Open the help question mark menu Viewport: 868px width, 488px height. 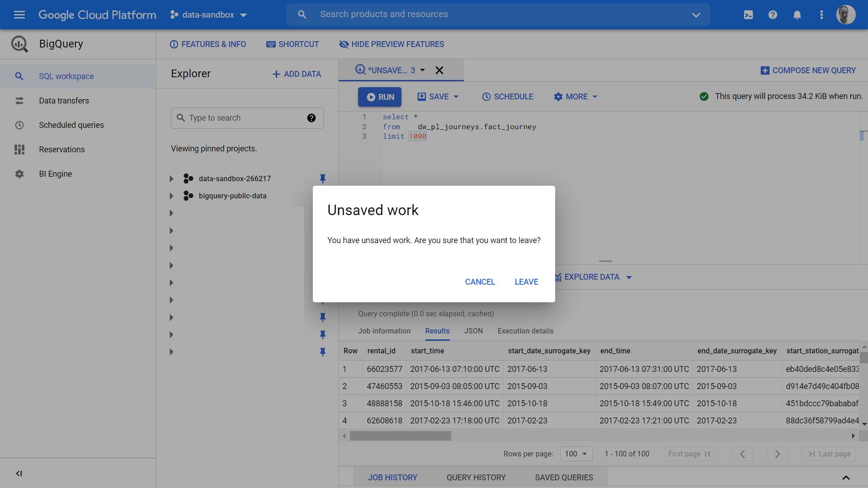pos(773,14)
